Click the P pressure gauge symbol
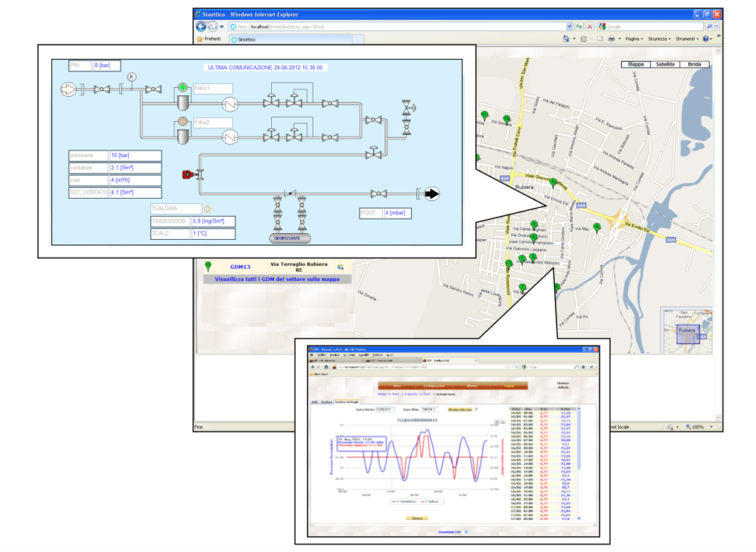This screenshot has width=756, height=552. [132, 77]
